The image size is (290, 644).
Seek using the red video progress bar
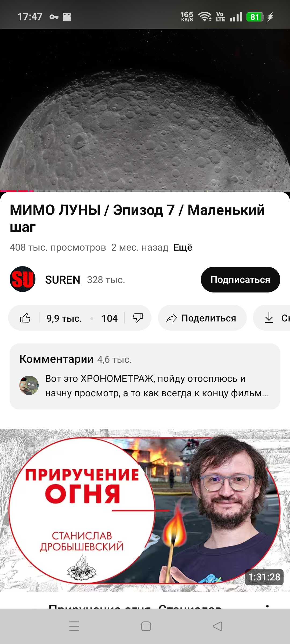[145, 191]
